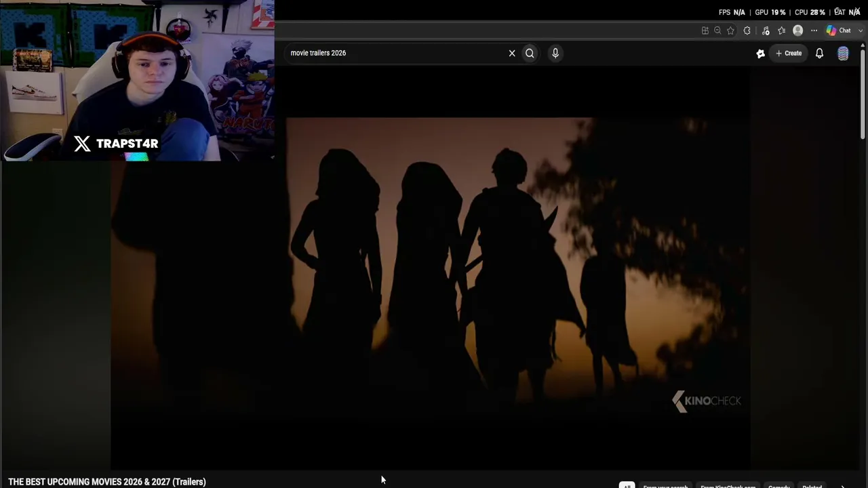Image resolution: width=868 pixels, height=488 pixels.
Task: Focus the 'movie trailers 2026' search field
Action: 397,53
